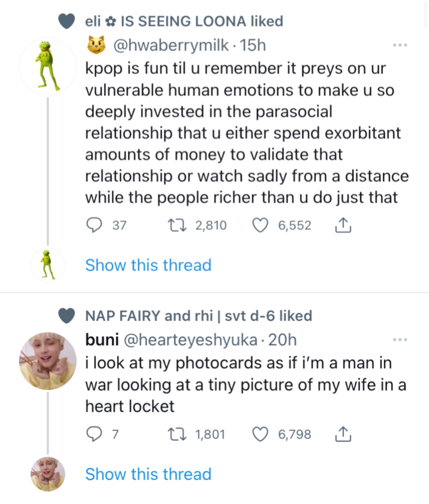
Task: Open the more options menu on hwaberrymilk's tweet
Action: pyautogui.click(x=400, y=45)
